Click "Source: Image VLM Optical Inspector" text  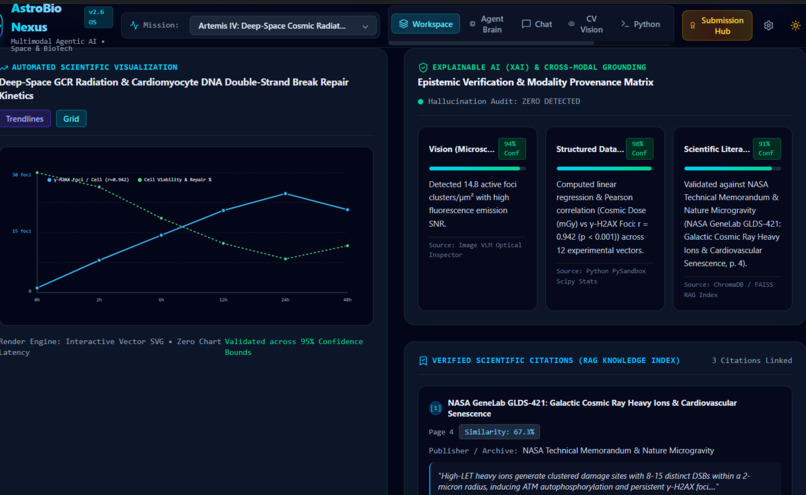[x=475, y=250]
